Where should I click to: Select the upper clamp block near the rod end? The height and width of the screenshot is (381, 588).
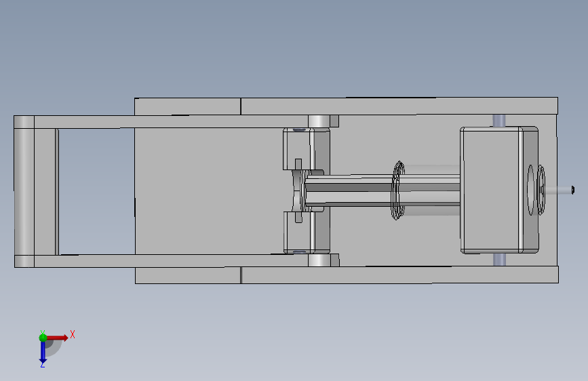point(298,148)
